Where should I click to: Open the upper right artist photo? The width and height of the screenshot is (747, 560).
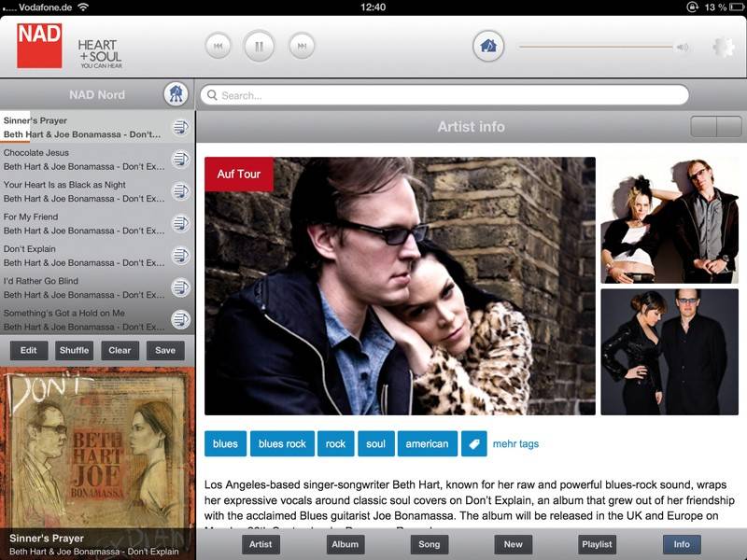click(669, 220)
